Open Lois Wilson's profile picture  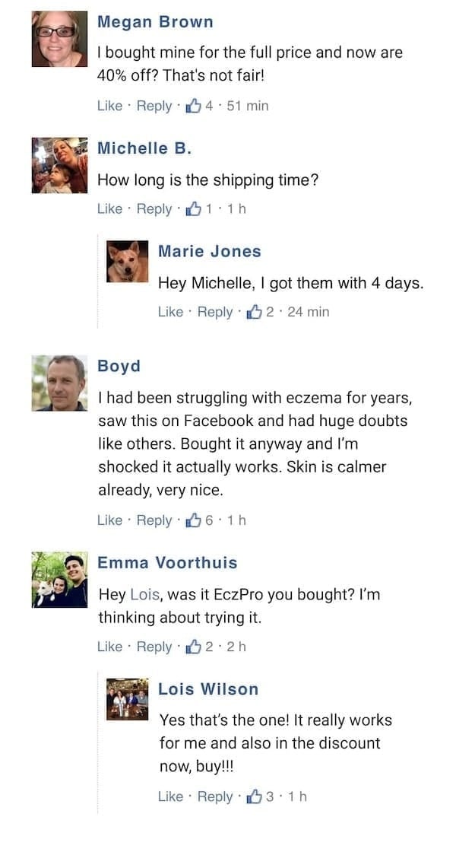click(x=127, y=699)
